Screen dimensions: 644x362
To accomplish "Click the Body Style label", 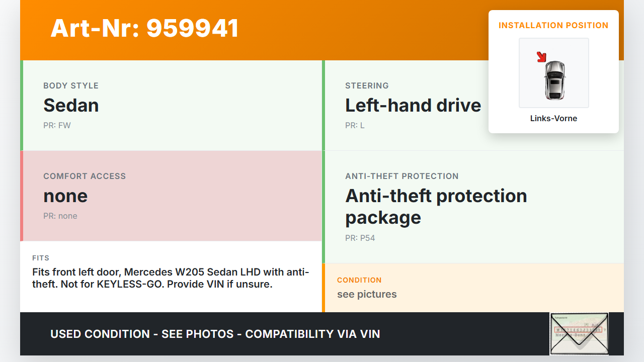I will [71, 85].
